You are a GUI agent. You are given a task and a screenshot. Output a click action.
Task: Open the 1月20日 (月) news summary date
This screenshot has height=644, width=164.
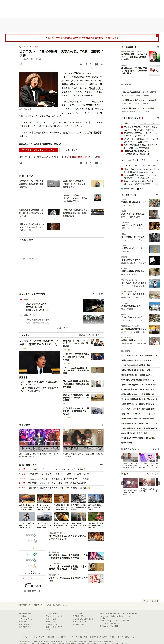[x=30, y=299]
